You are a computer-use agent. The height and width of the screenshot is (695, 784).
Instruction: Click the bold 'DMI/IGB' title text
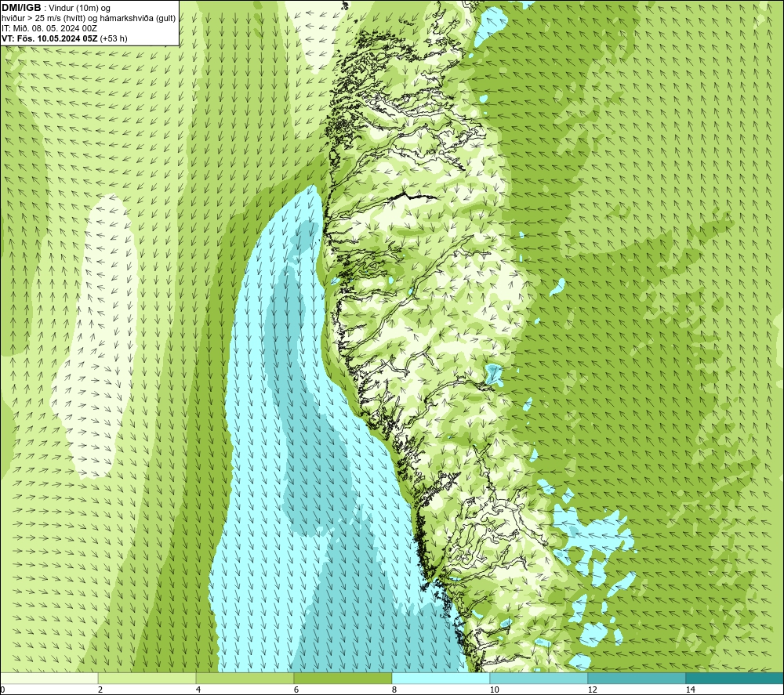pyautogui.click(x=21, y=8)
